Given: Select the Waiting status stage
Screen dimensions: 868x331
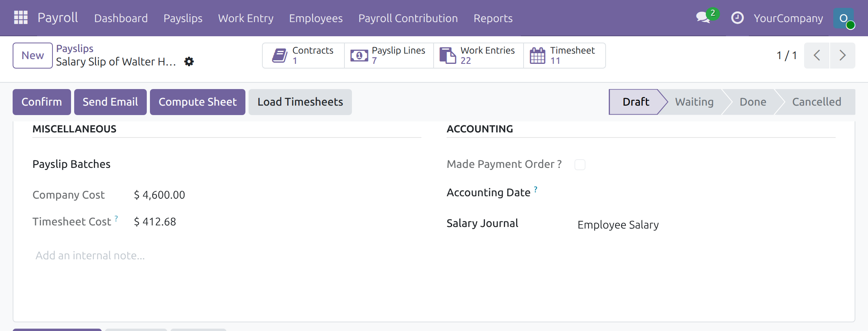Looking at the screenshot, I should (x=694, y=102).
